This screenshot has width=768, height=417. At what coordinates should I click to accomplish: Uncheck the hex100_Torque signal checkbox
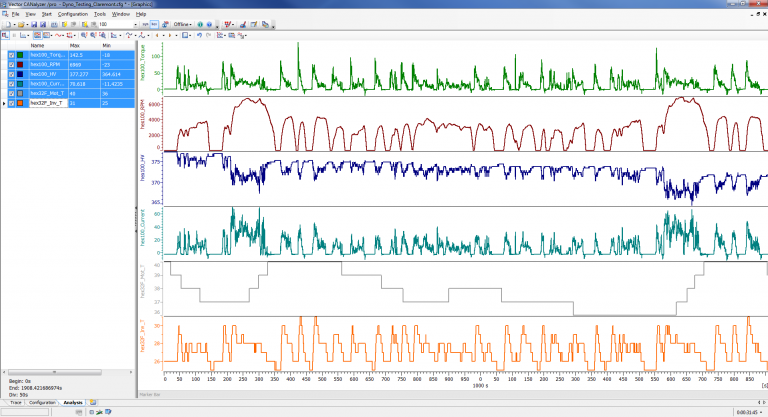tap(12, 55)
